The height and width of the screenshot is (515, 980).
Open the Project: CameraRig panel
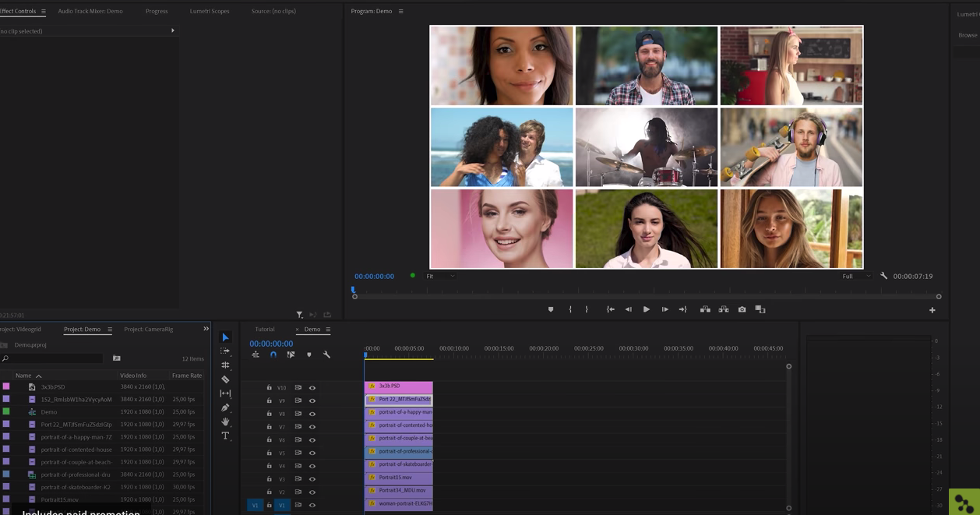pyautogui.click(x=148, y=329)
